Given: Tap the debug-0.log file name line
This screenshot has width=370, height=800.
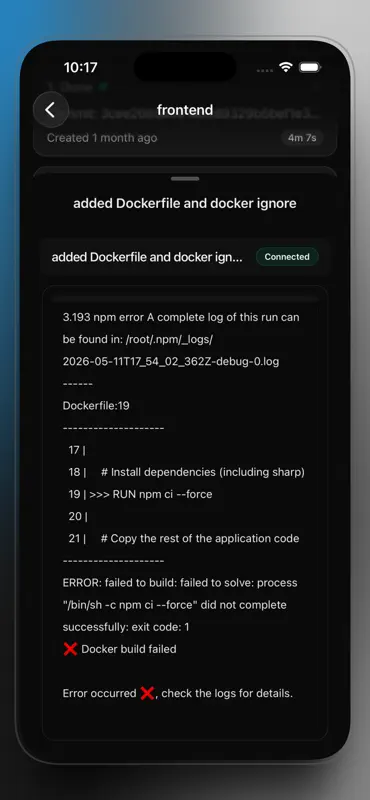Looking at the screenshot, I should point(171,362).
